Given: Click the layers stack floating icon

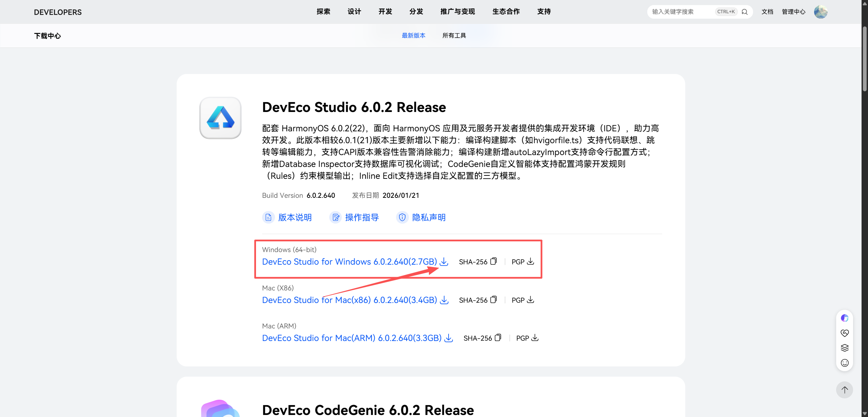Looking at the screenshot, I should (845, 348).
